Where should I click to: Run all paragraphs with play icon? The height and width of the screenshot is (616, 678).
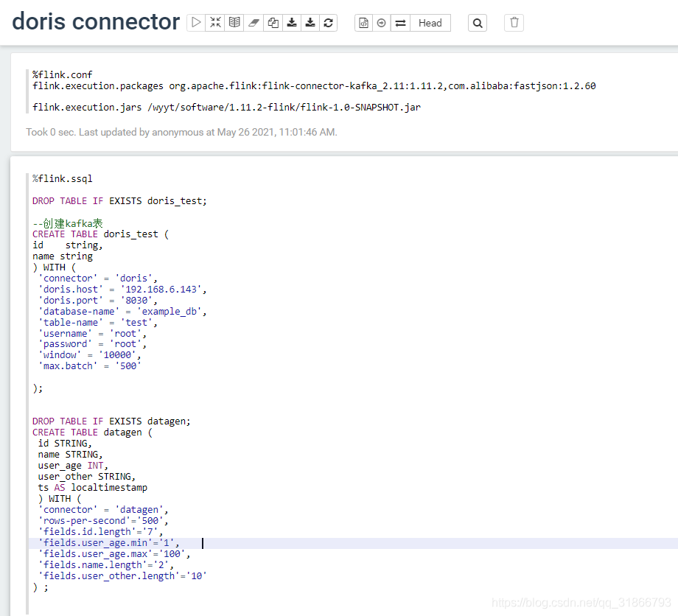pyautogui.click(x=196, y=23)
